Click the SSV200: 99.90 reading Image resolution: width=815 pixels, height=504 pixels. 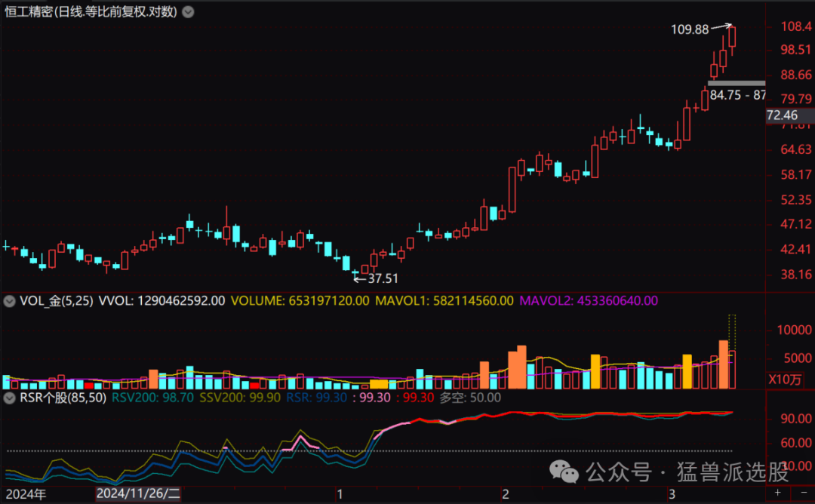coord(240,398)
